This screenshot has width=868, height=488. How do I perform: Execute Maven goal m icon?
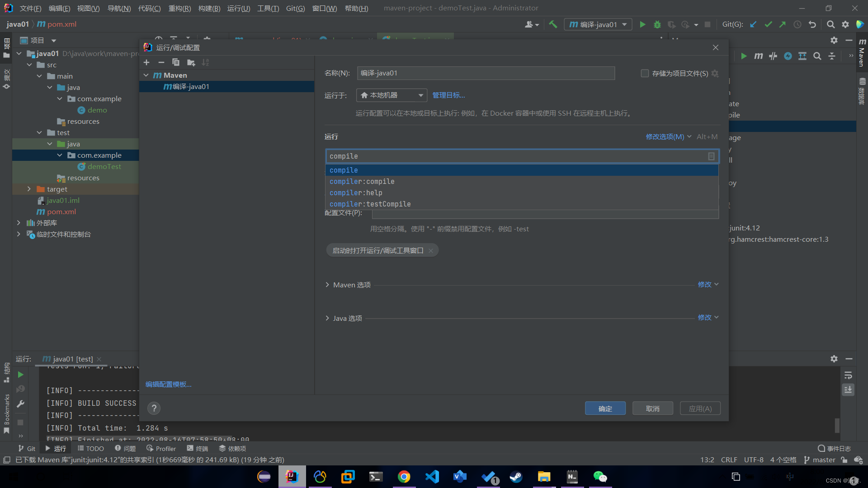point(759,56)
